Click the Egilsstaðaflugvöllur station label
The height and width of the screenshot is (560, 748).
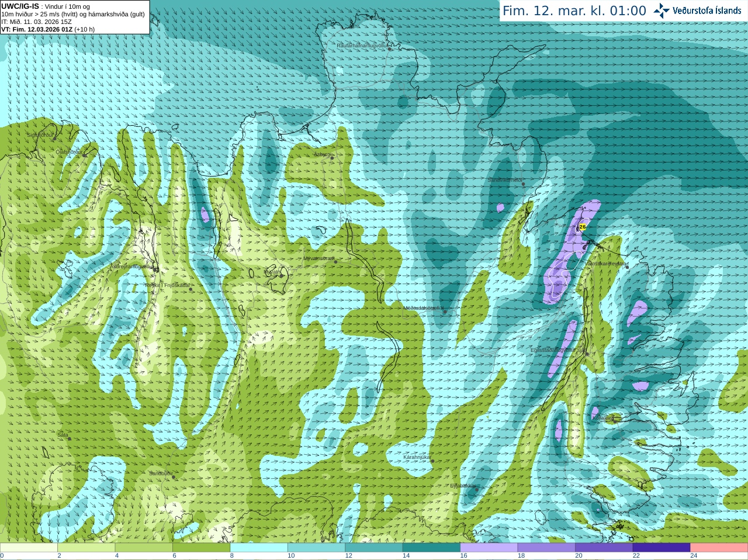(557, 350)
